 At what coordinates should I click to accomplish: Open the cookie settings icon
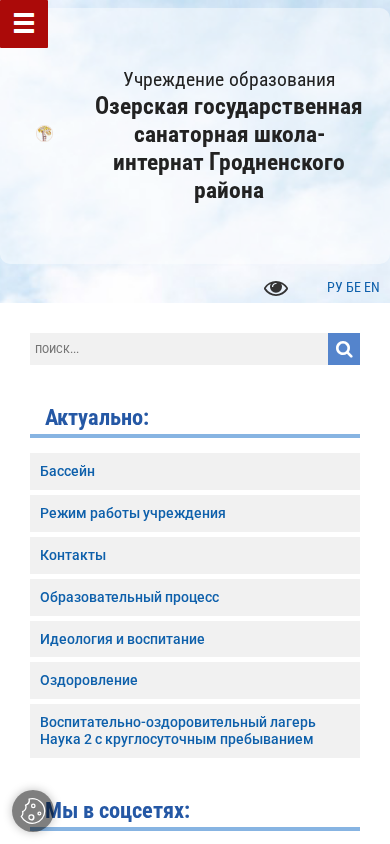pyautogui.click(x=33, y=811)
